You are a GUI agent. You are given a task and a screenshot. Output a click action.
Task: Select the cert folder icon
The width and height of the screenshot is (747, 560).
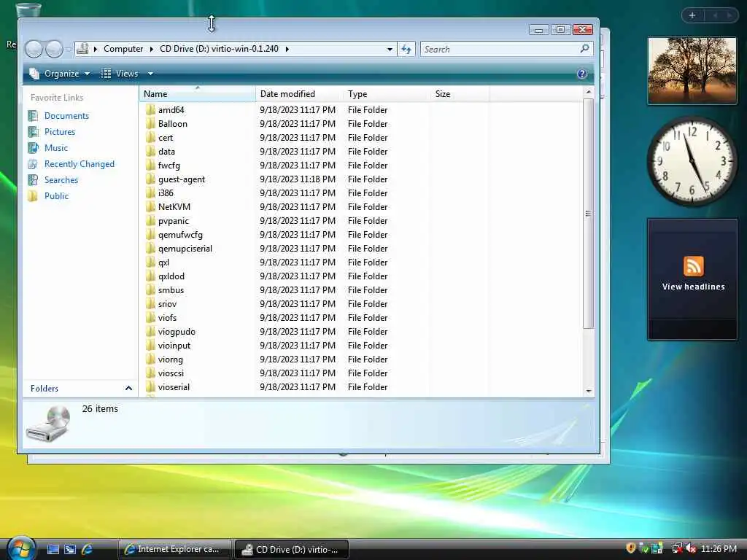click(150, 137)
